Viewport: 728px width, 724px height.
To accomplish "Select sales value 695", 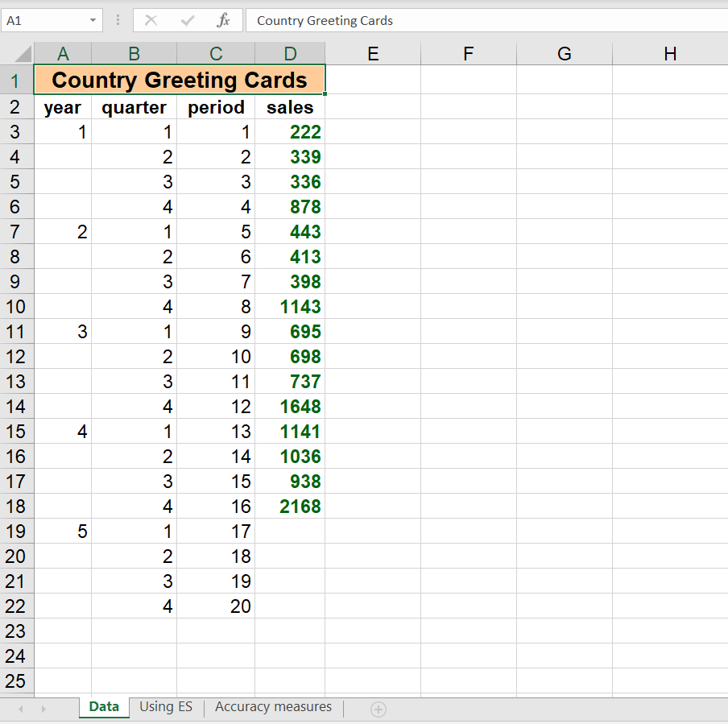I will point(290,332).
